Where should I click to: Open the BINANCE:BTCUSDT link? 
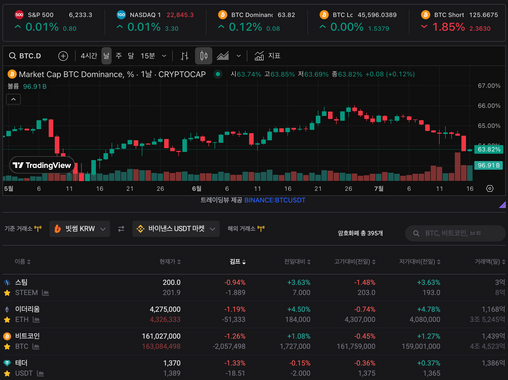pyautogui.click(x=275, y=200)
